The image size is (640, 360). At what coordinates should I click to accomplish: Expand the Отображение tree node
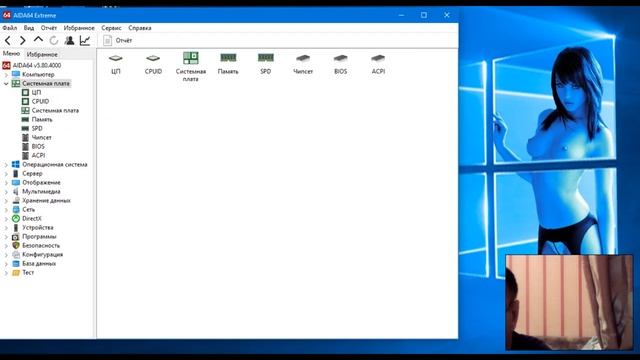[6, 183]
